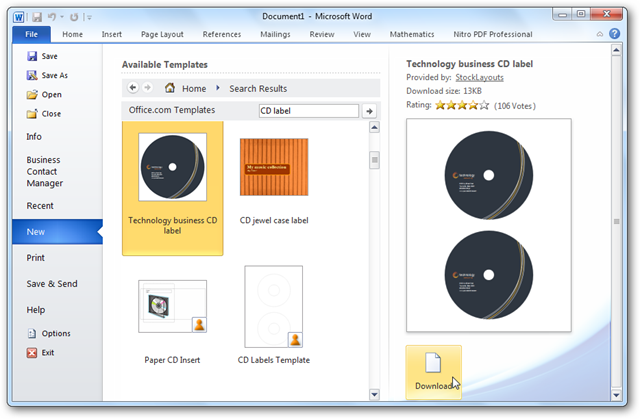Open the Page Layout tab

click(x=162, y=34)
